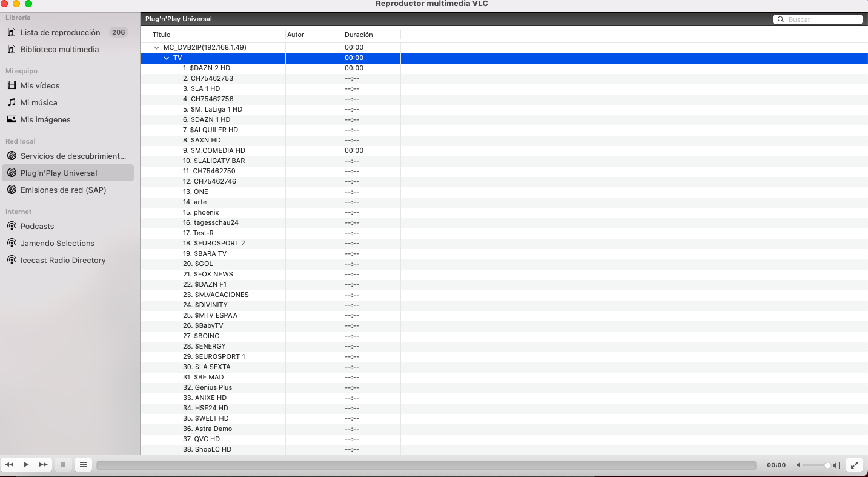Toggle the playlist view button
This screenshot has height=477, width=868.
coord(83,465)
